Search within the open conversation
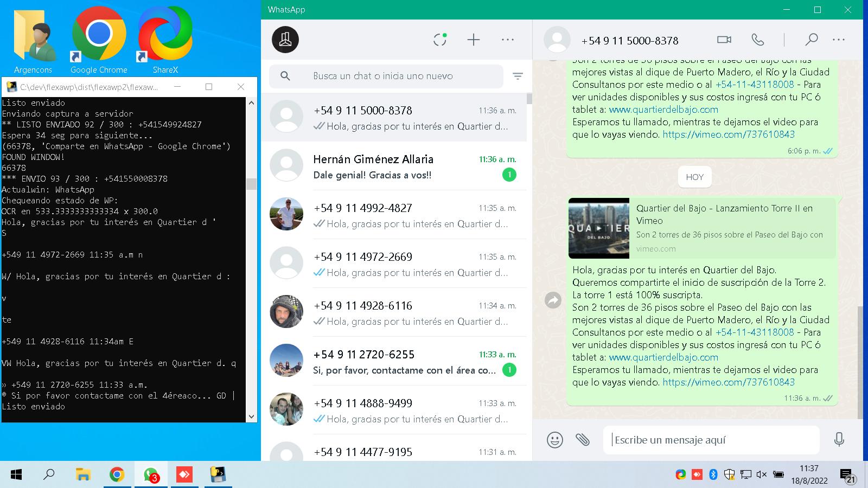 coord(811,40)
